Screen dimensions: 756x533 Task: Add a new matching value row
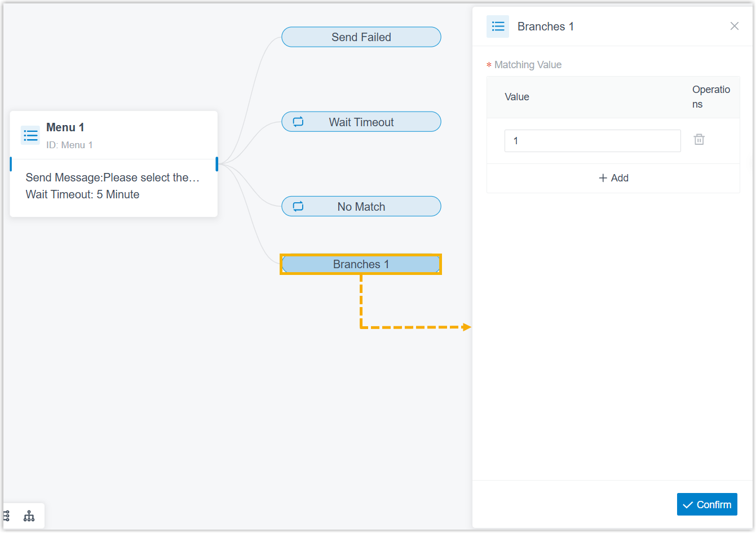[613, 178]
